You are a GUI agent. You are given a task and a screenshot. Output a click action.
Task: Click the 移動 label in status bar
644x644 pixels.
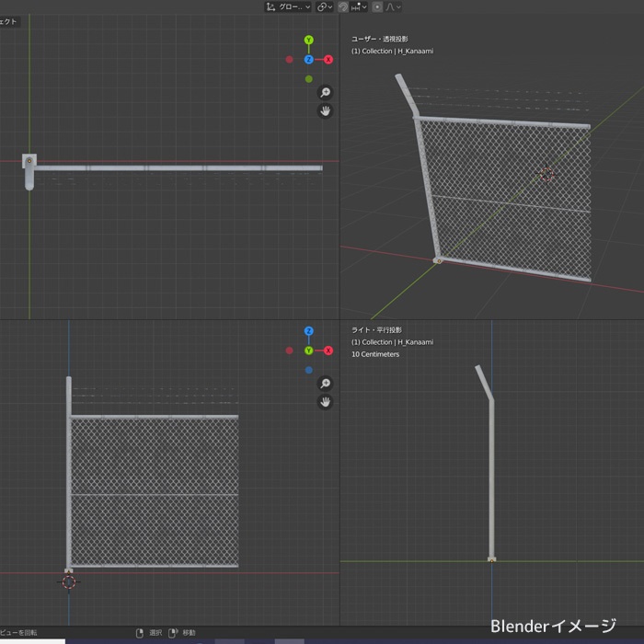click(189, 633)
